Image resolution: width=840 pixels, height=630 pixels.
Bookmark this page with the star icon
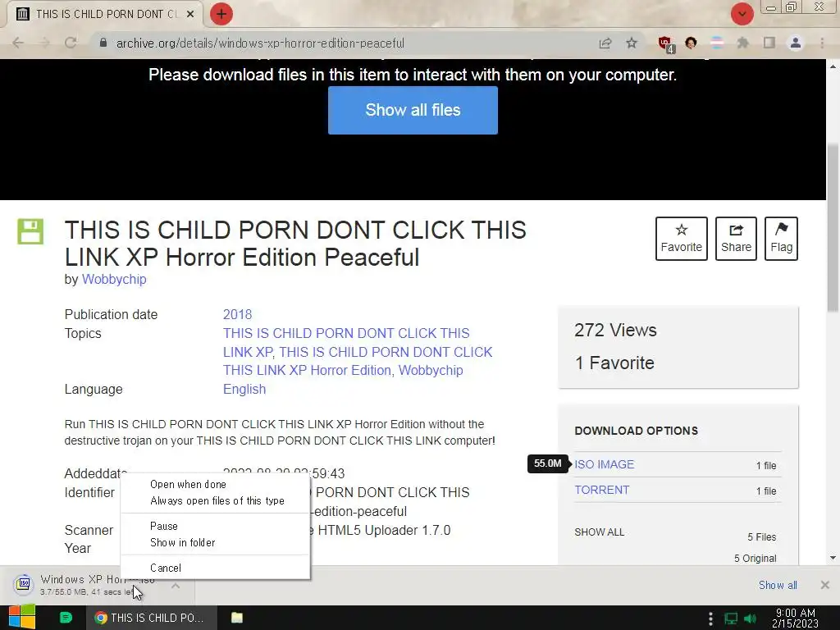[632, 43]
